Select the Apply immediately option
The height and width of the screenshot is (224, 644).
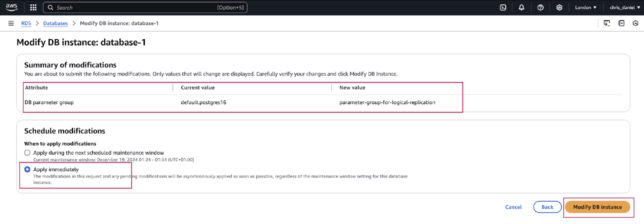pyautogui.click(x=27, y=169)
